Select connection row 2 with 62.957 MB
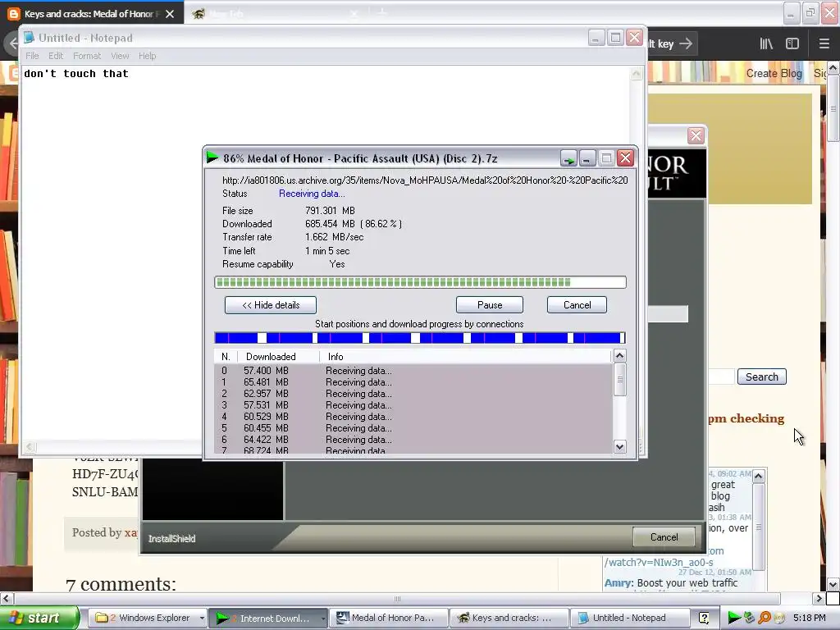840x630 pixels. 413,394
